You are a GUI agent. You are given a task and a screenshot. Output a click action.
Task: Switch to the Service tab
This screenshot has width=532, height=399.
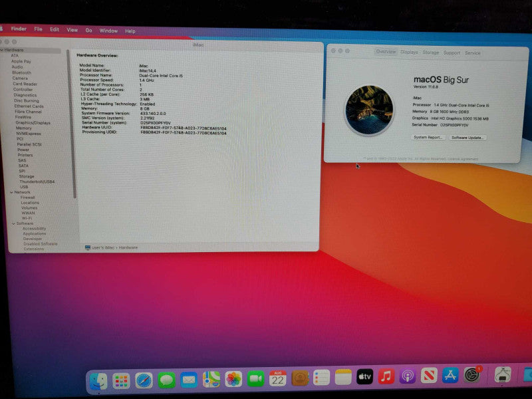[x=473, y=53]
